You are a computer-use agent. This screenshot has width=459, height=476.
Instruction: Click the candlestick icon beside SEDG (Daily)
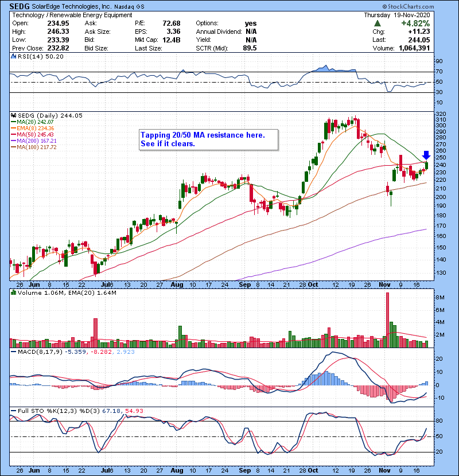coord(13,116)
